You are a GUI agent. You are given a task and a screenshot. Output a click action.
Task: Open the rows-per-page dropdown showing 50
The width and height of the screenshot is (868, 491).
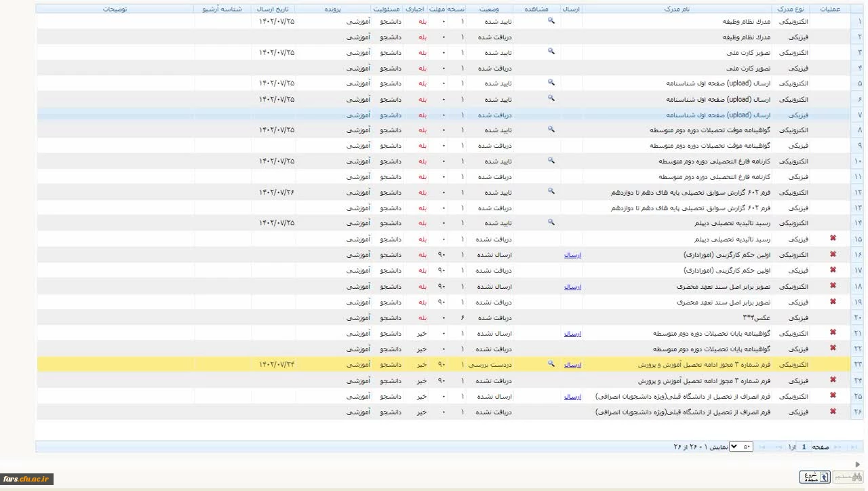pyautogui.click(x=741, y=447)
